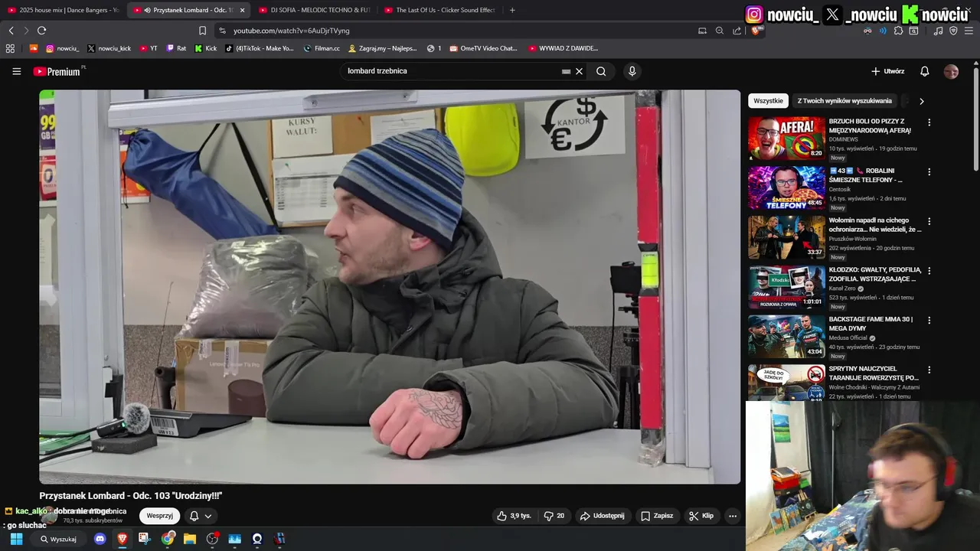This screenshot has height=551, width=980.
Task: Open SPRYTNY NAUCZYCIEL TARANUJE ROWERZYSTĘ video title
Action: pyautogui.click(x=874, y=373)
